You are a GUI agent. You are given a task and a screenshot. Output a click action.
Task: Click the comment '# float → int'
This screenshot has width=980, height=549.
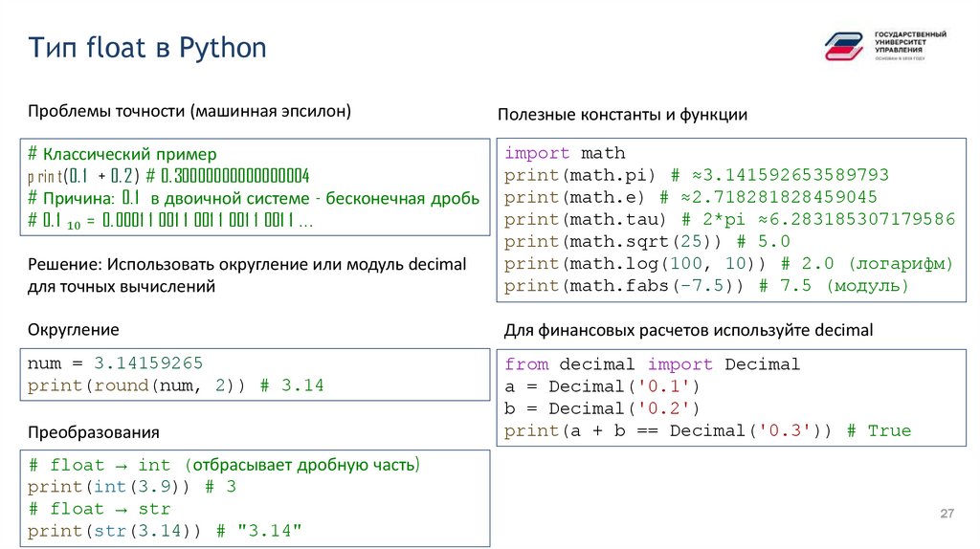tap(224, 465)
